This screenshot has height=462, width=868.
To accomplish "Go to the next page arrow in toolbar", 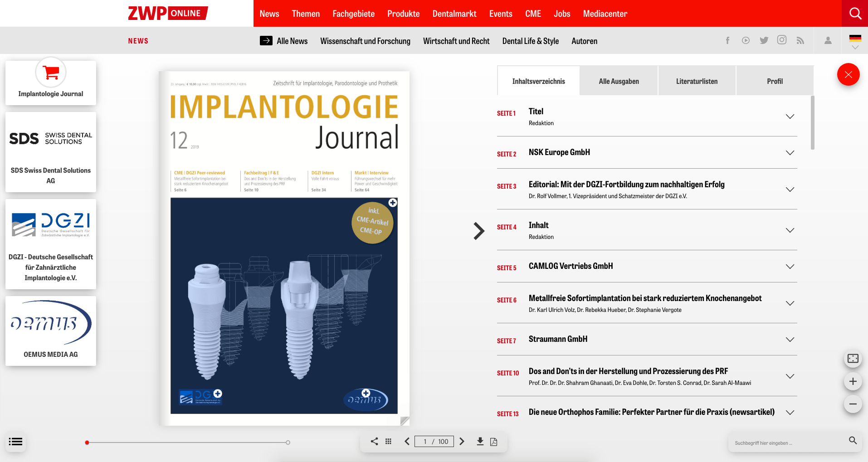I will pos(462,441).
